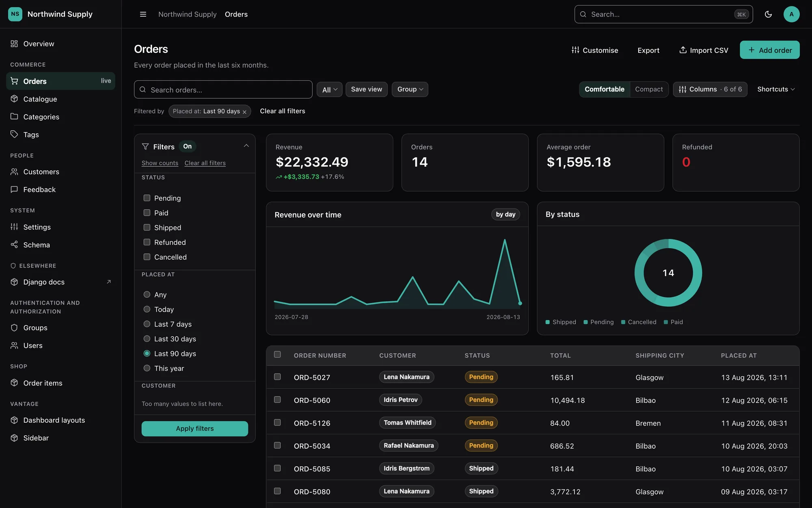The image size is (812, 508).
Task: Select the row checkbox for ORD-5060
Action: pyautogui.click(x=277, y=399)
